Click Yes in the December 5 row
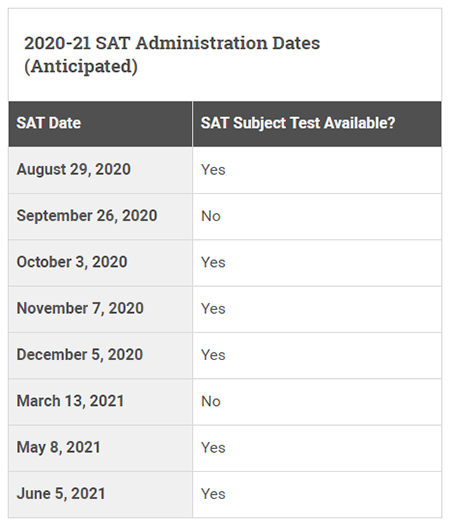 pos(213,355)
